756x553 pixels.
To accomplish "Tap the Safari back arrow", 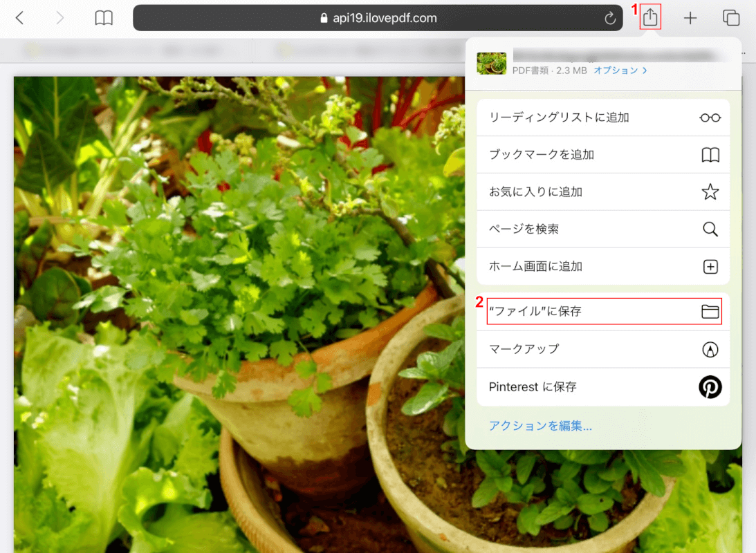I will (x=19, y=18).
